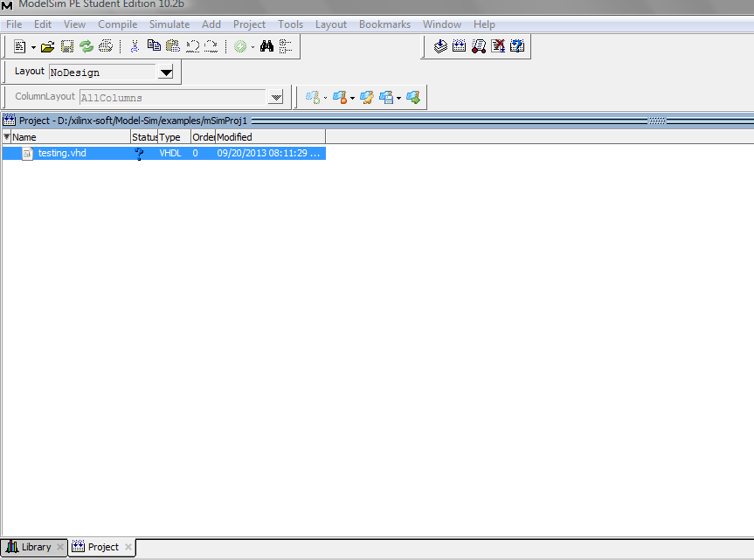Open the Add menu
This screenshot has width=754, height=560.
pos(211,24)
